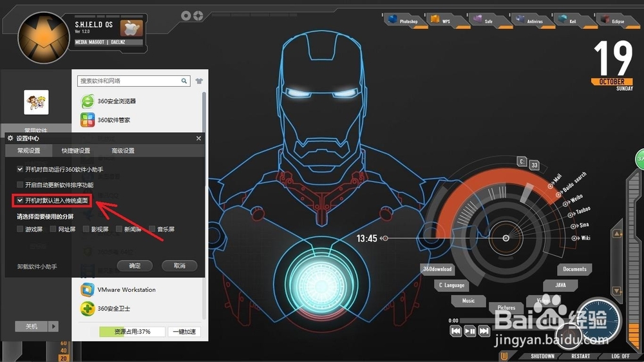This screenshot has width=644, height=362.
Task: Click the previous track button
Action: click(455, 331)
